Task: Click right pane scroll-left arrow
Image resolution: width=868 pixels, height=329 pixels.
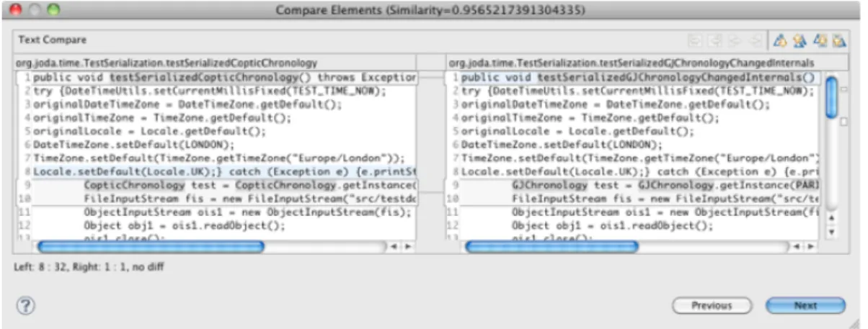Action: click(798, 246)
